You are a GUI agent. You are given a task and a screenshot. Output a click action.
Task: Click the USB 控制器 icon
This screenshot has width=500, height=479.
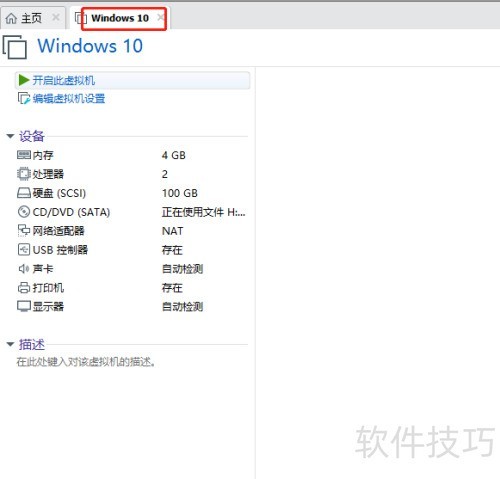coord(24,250)
